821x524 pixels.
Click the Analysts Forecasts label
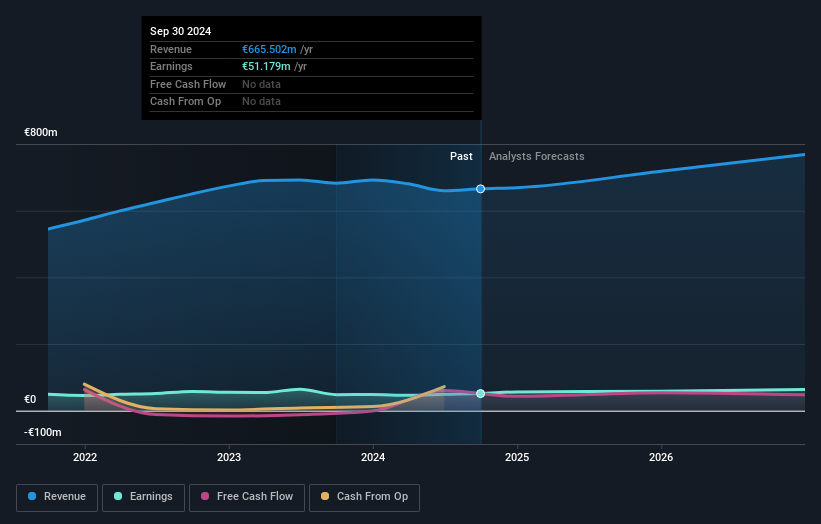(x=537, y=156)
